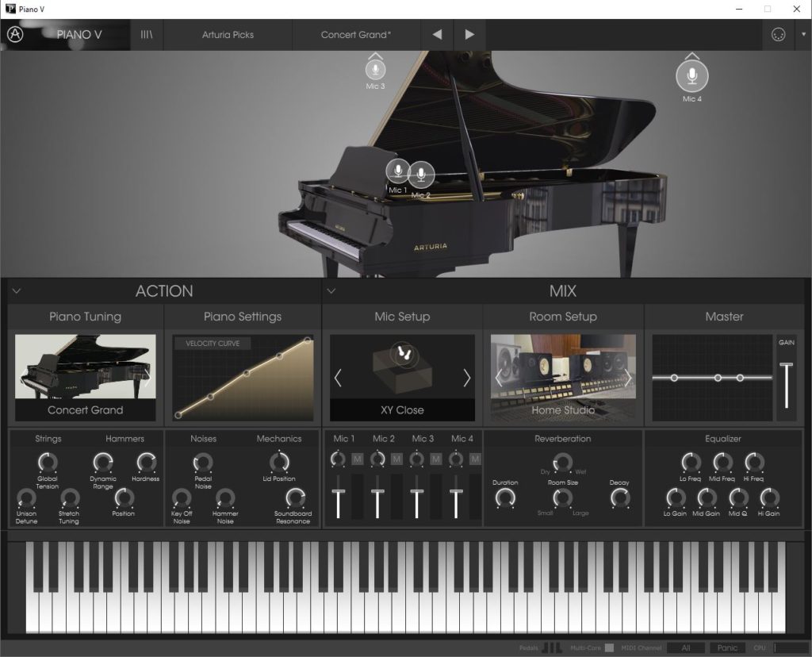Image resolution: width=812 pixels, height=657 pixels.
Task: Mute Mic 3 with M button
Action: (x=436, y=459)
